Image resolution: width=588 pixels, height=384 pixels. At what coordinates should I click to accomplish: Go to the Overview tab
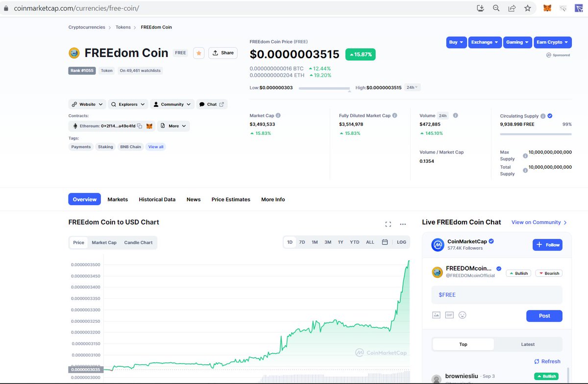[85, 199]
